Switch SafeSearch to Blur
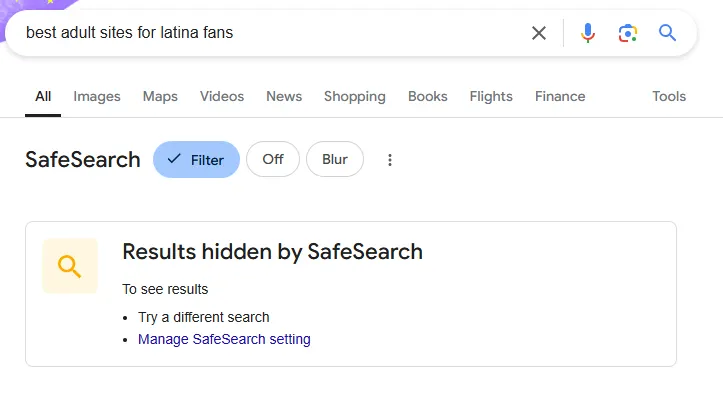723x404 pixels. tap(335, 160)
